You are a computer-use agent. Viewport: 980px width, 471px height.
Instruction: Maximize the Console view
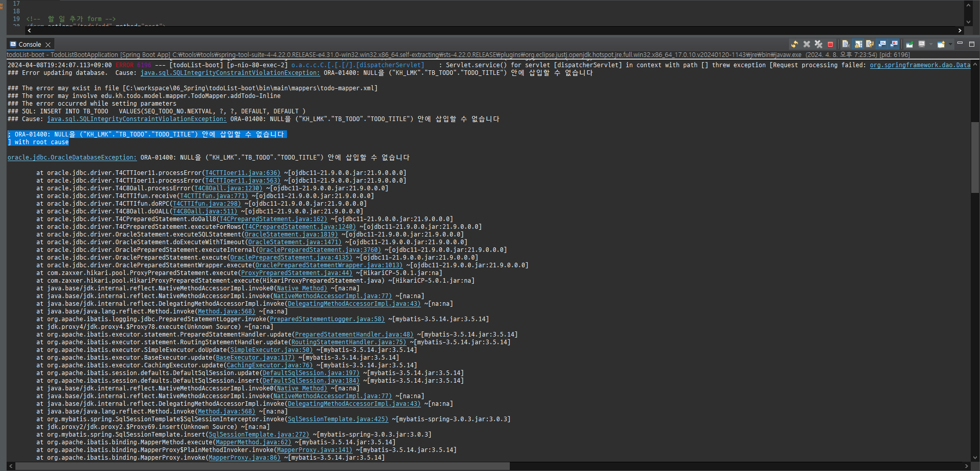[x=972, y=44]
